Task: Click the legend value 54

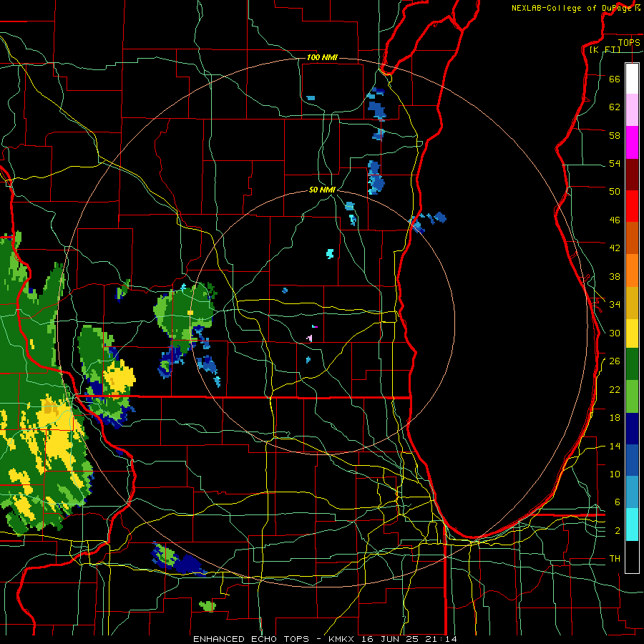Action: (615, 163)
